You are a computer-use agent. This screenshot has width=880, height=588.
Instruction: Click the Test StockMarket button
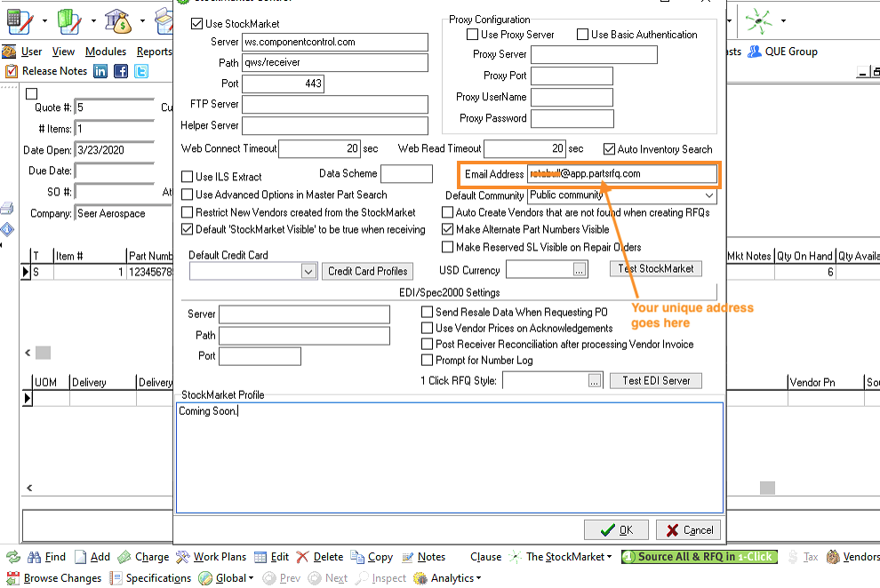pos(655,268)
